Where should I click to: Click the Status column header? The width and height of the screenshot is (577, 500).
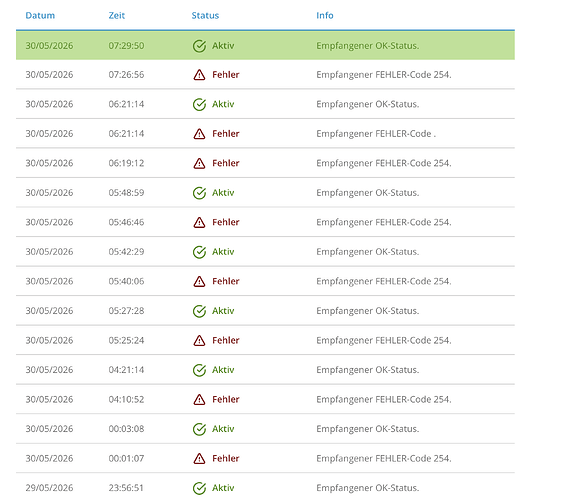point(205,15)
